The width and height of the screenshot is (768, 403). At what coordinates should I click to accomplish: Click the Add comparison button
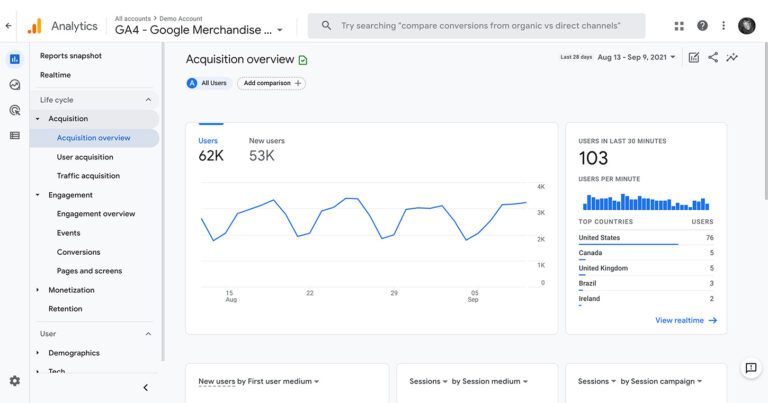click(272, 83)
